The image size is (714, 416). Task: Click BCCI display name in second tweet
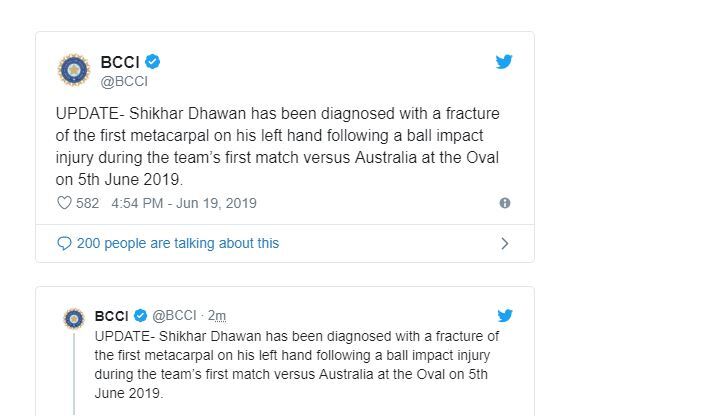tap(112, 316)
